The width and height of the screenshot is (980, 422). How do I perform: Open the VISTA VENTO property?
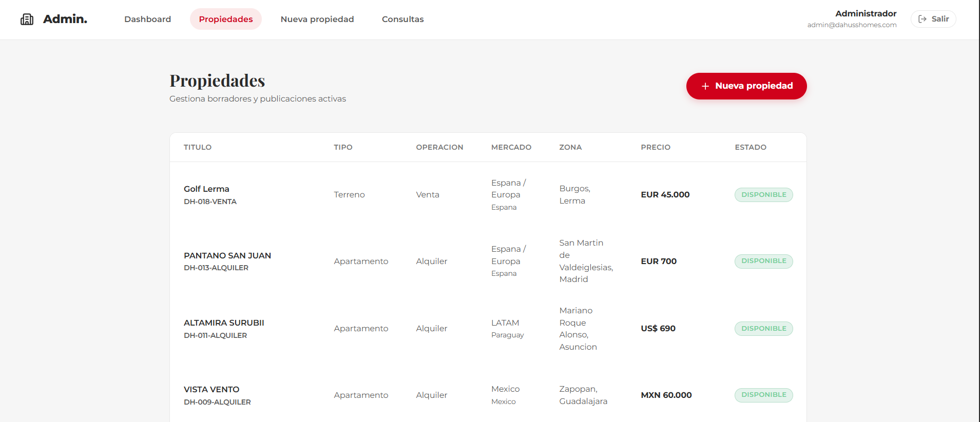pyautogui.click(x=212, y=389)
